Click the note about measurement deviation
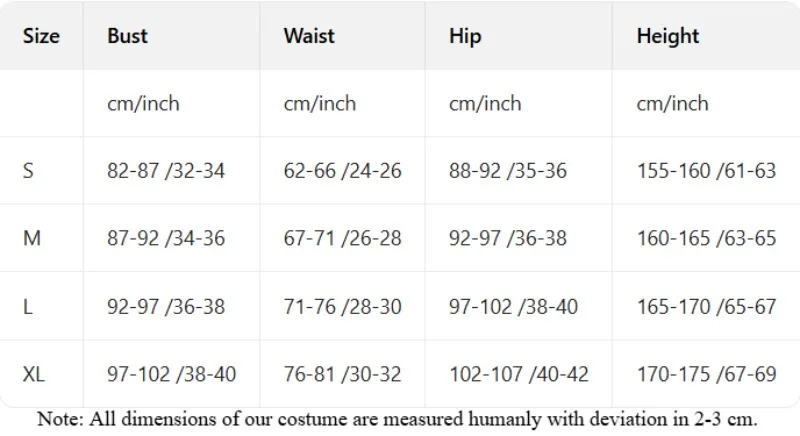800x436 pixels. pyautogui.click(x=397, y=419)
